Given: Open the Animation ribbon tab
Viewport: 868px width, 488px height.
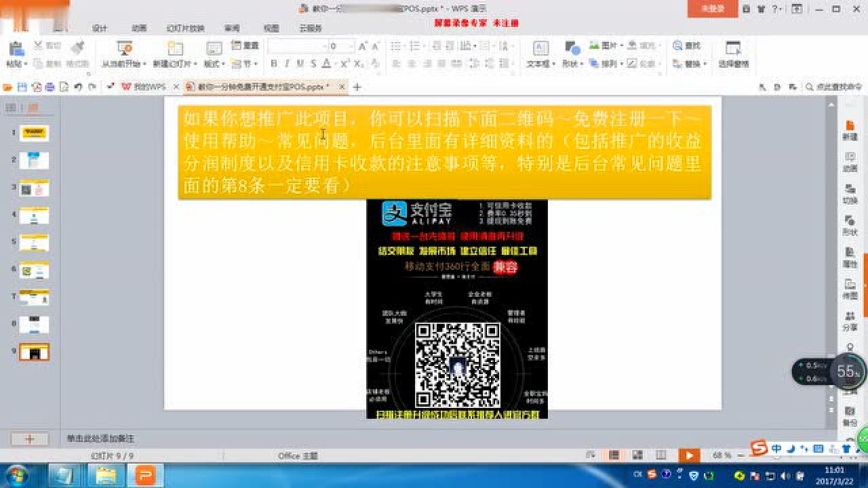Looking at the screenshot, I should [139, 28].
